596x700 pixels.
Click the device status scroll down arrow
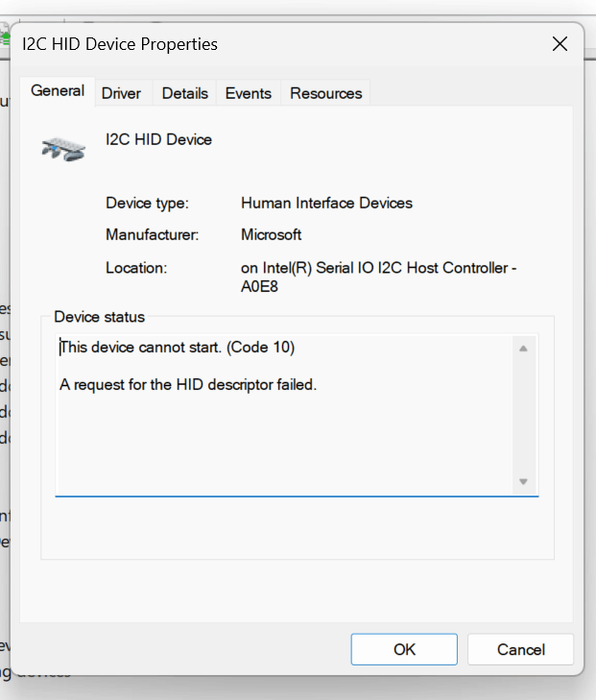(523, 481)
